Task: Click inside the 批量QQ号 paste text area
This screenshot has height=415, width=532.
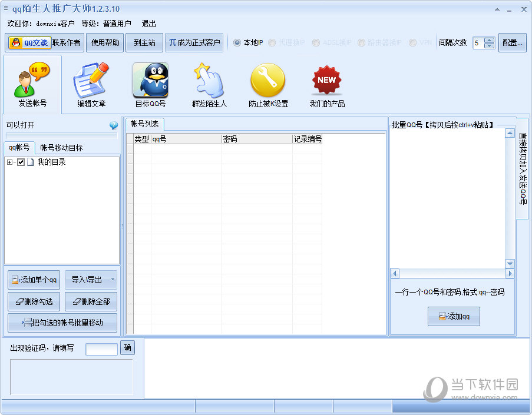Action: click(x=448, y=198)
